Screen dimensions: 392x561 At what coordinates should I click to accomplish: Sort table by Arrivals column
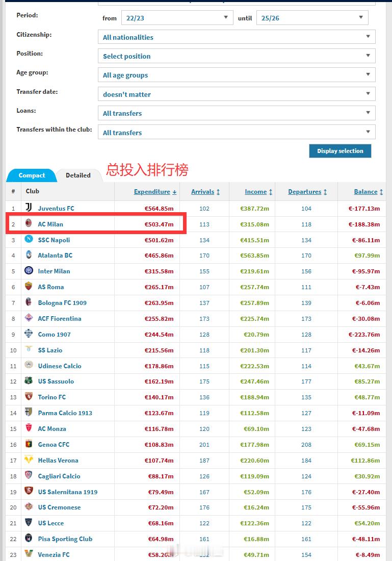[205, 192]
